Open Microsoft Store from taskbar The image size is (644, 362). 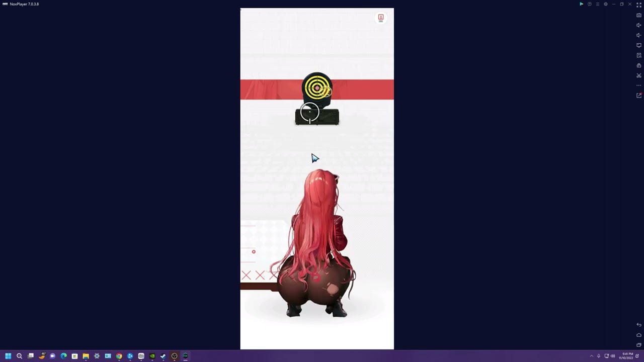click(74, 356)
